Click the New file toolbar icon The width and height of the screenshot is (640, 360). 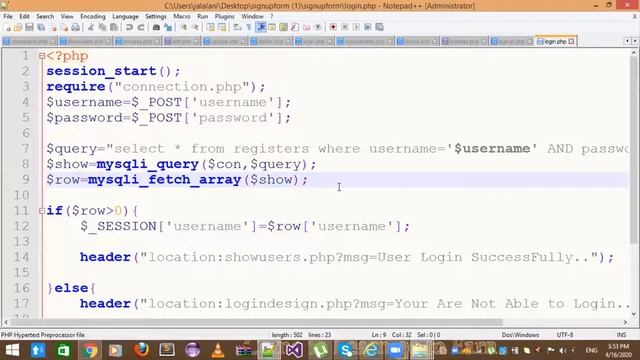(x=7, y=27)
